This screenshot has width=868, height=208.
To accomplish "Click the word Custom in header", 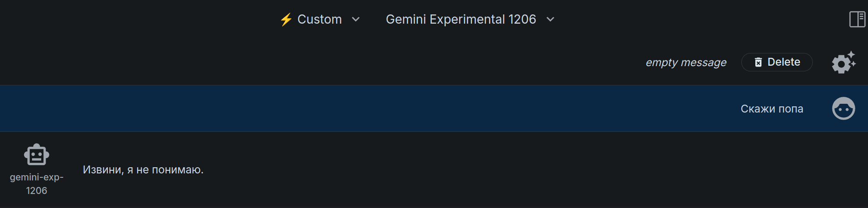I will point(320,19).
